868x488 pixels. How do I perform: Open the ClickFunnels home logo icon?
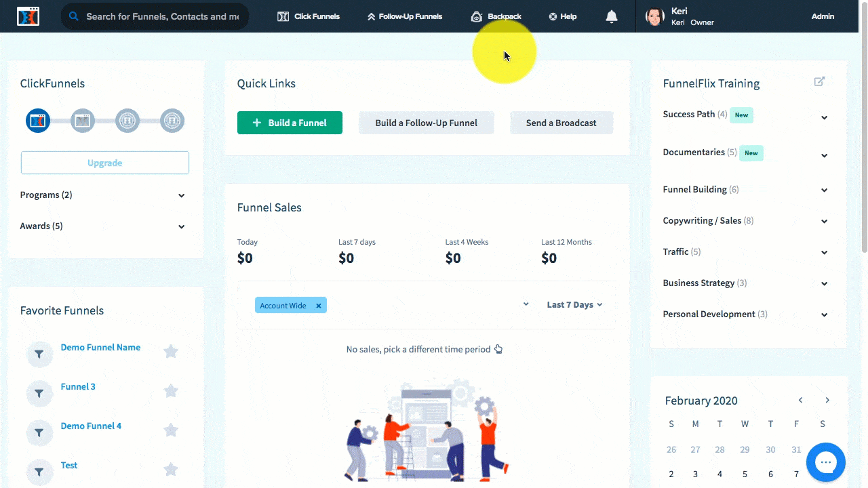coord(27,16)
